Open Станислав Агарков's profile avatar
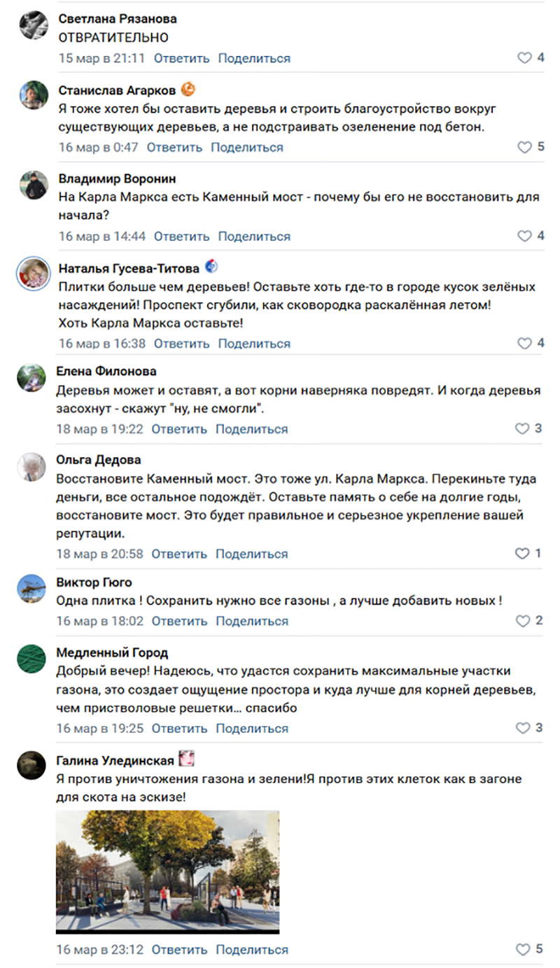The image size is (560, 968). (x=33, y=94)
